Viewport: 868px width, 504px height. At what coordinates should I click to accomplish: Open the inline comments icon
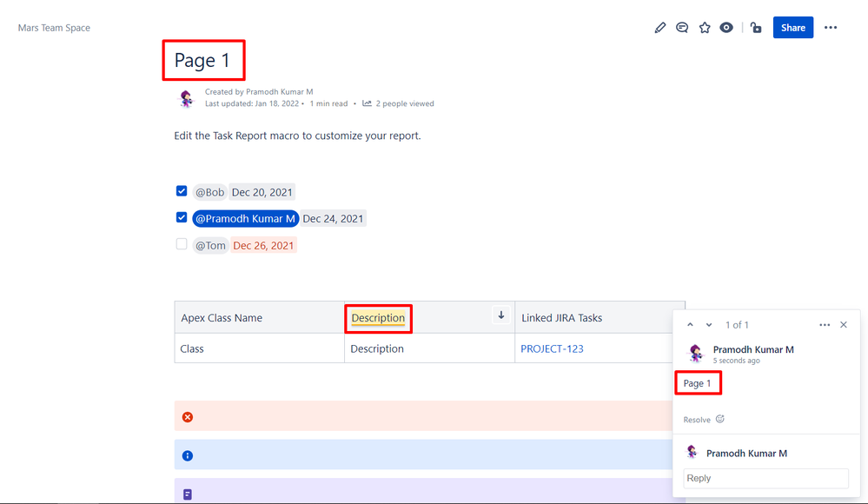pyautogui.click(x=682, y=28)
